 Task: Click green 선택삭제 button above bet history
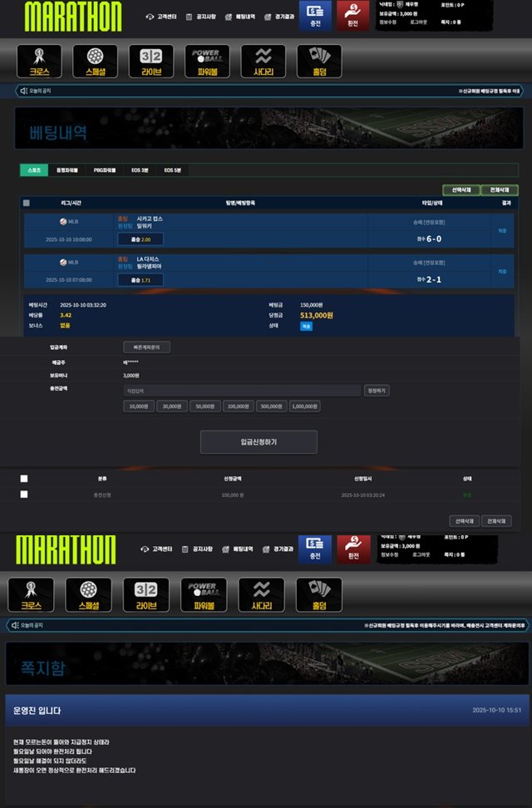coord(461,190)
